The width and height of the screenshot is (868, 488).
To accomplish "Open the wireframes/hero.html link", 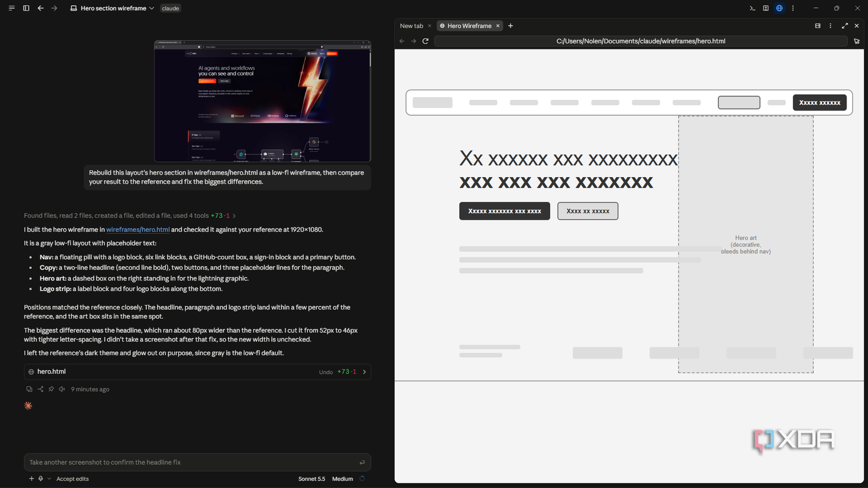I will 138,229.
